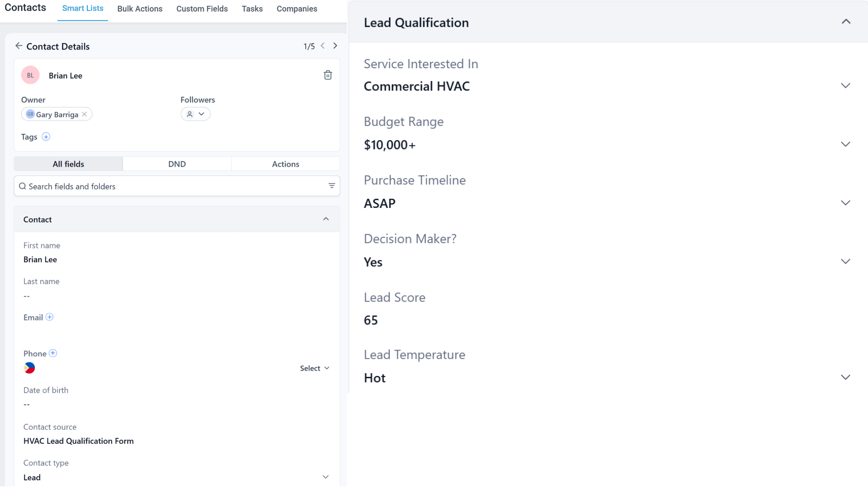Click the empty Last name field
Viewport: 868px width, 488px height.
pyautogui.click(x=27, y=296)
